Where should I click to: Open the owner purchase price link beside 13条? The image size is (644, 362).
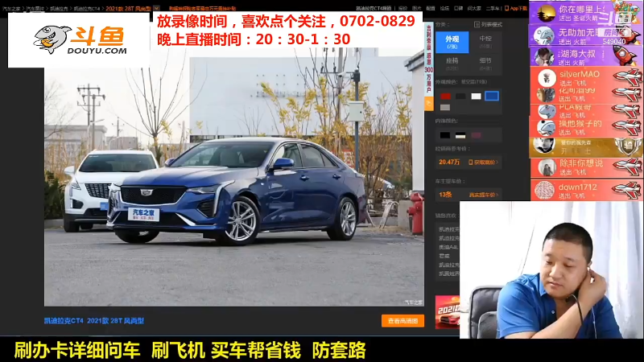click(484, 195)
